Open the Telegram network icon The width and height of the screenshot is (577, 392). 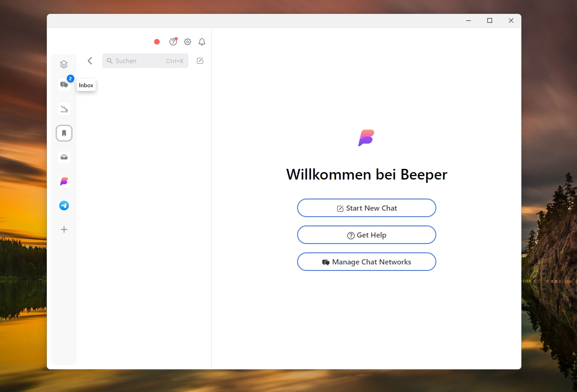coord(64,206)
